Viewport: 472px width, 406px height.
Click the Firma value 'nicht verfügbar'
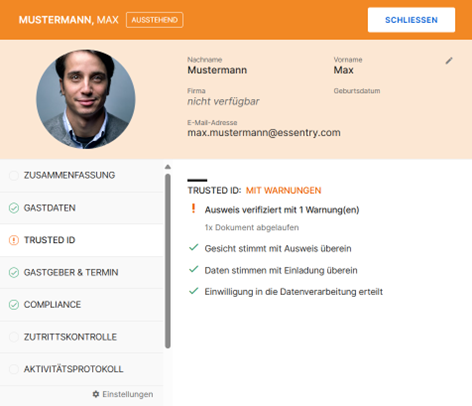223,101
